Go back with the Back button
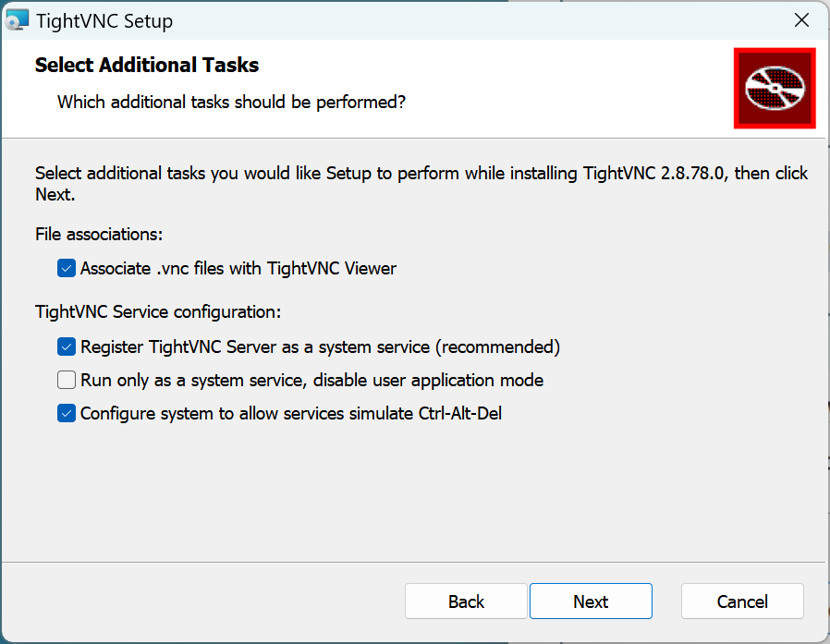830x644 pixels. pyautogui.click(x=466, y=601)
